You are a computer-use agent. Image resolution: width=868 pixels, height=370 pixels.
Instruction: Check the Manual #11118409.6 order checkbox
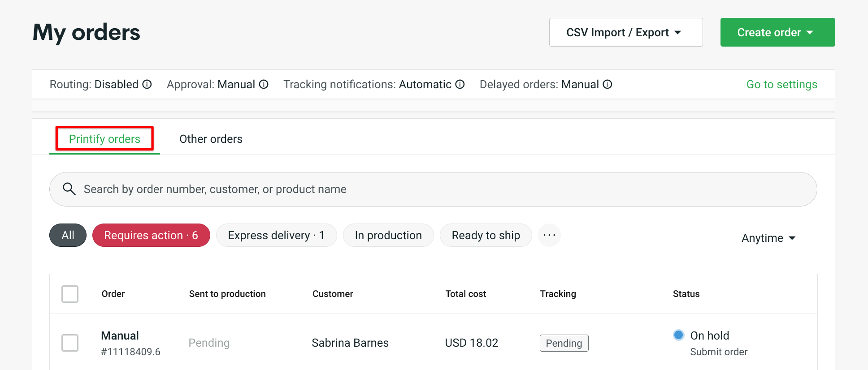(x=70, y=343)
